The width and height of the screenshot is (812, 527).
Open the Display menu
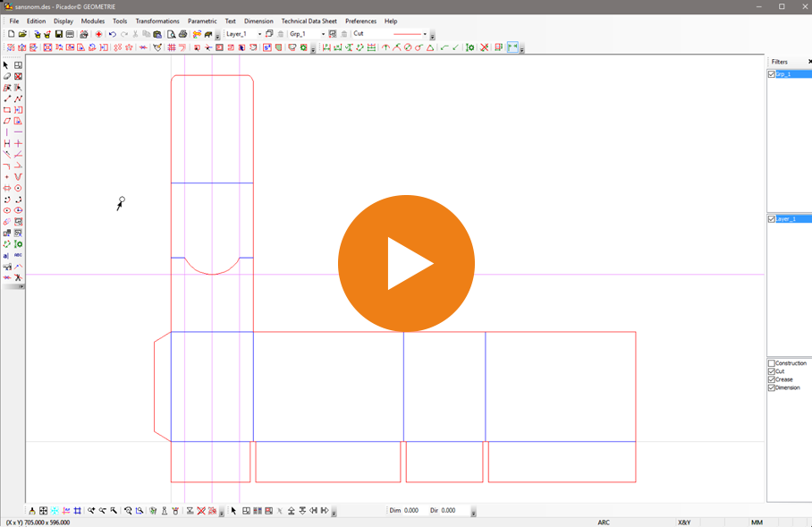63,21
